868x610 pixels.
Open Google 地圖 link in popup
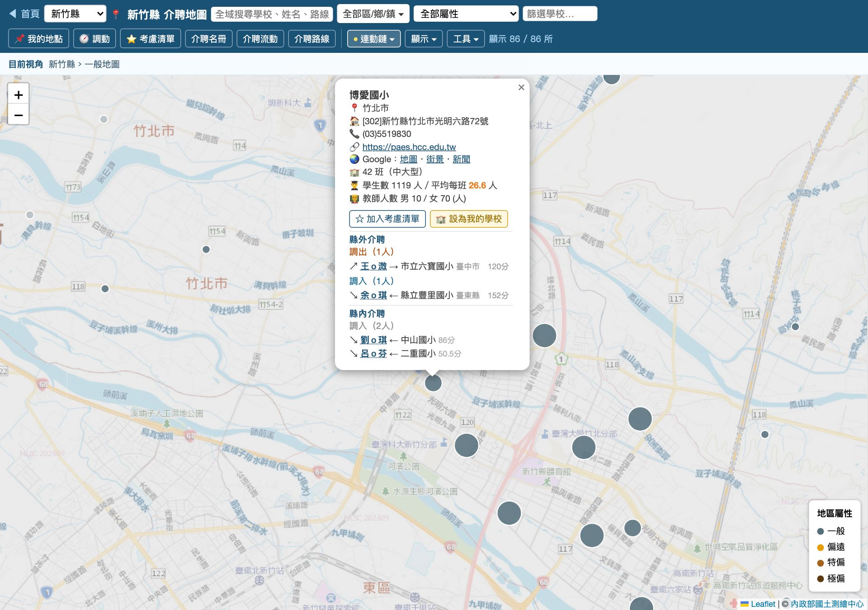pyautogui.click(x=409, y=159)
